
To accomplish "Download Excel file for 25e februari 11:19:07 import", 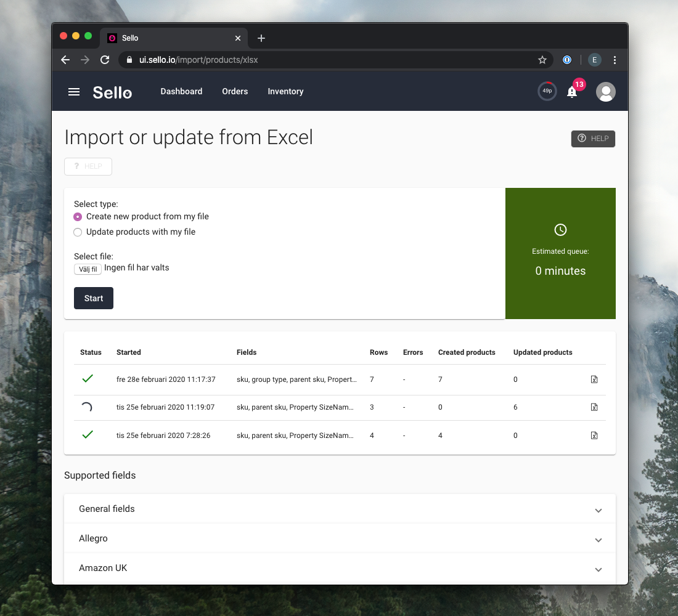I will click(x=594, y=407).
